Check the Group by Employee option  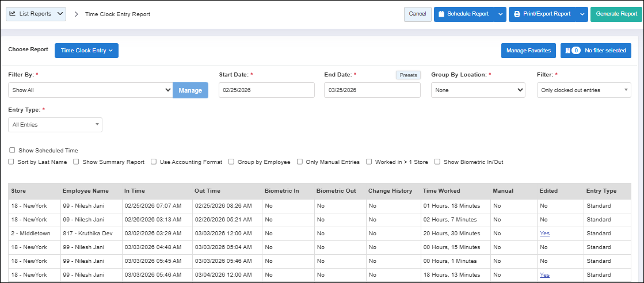pos(231,162)
